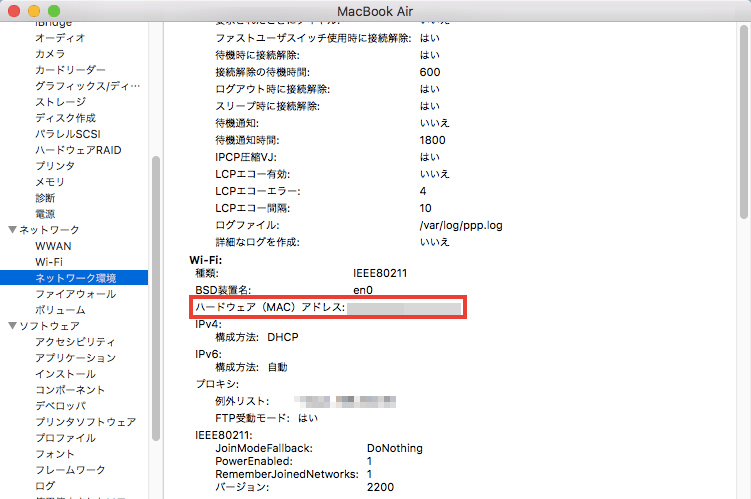Select 診断 in the sidebar

[x=45, y=198]
